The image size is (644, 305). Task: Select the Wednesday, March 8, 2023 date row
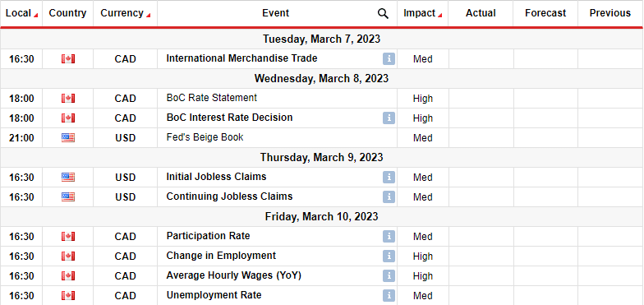(x=322, y=79)
